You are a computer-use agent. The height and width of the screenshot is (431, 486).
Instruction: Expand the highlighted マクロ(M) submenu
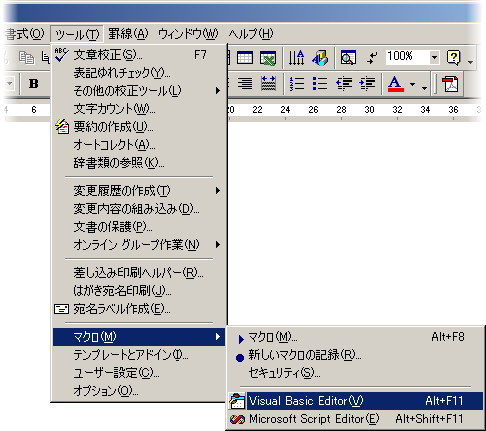pos(139,337)
